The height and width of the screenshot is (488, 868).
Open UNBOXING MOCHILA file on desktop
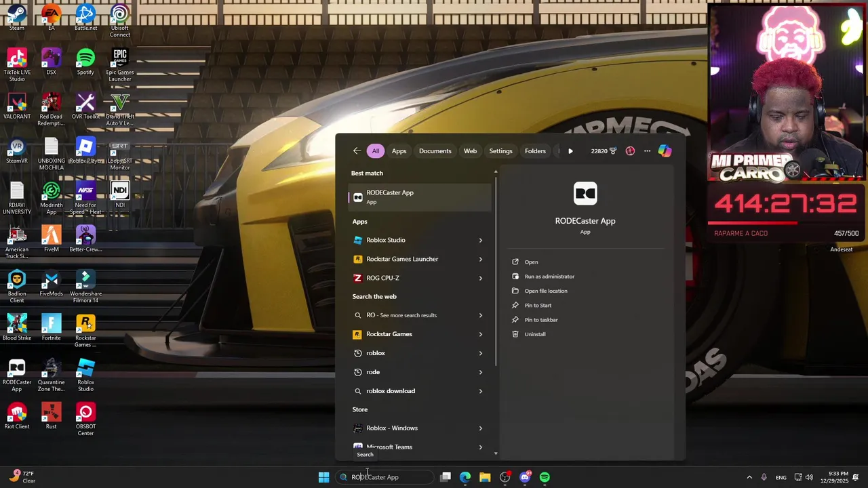pyautogui.click(x=51, y=154)
